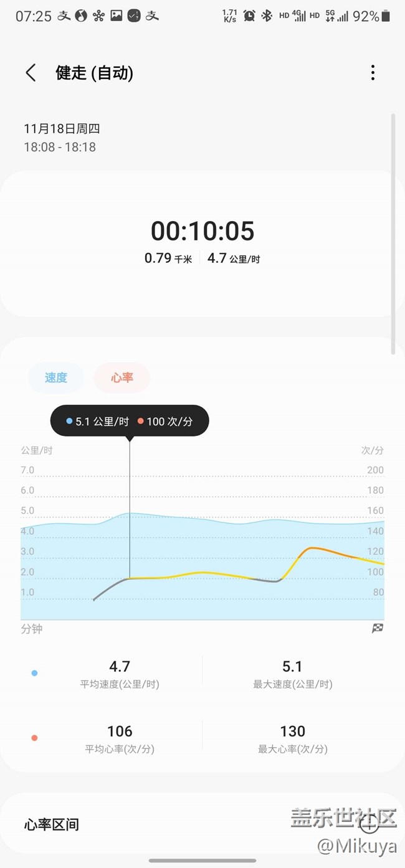Go back using the arrow icon
This screenshot has height=868, width=405.
[x=31, y=73]
